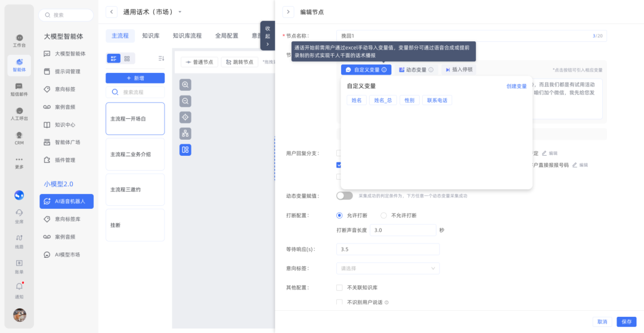Screen dimensions: 644x333
Task: Select AI语音机器人 in side menu
Action: coord(67,202)
